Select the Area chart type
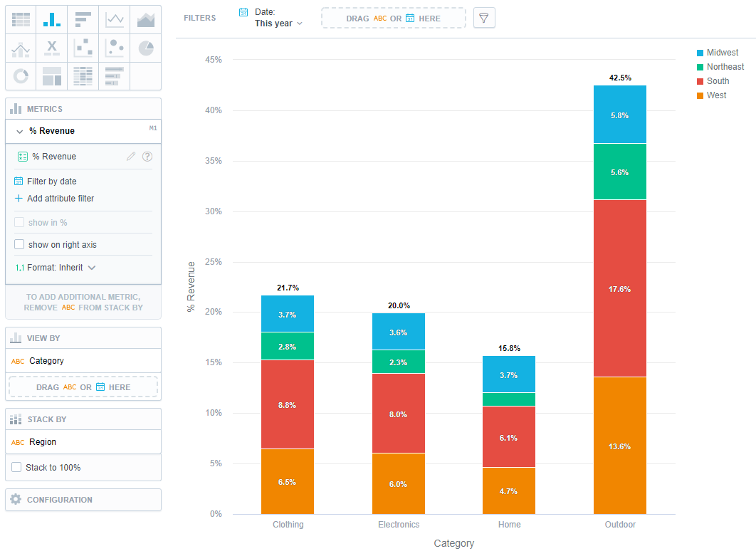 (x=146, y=20)
